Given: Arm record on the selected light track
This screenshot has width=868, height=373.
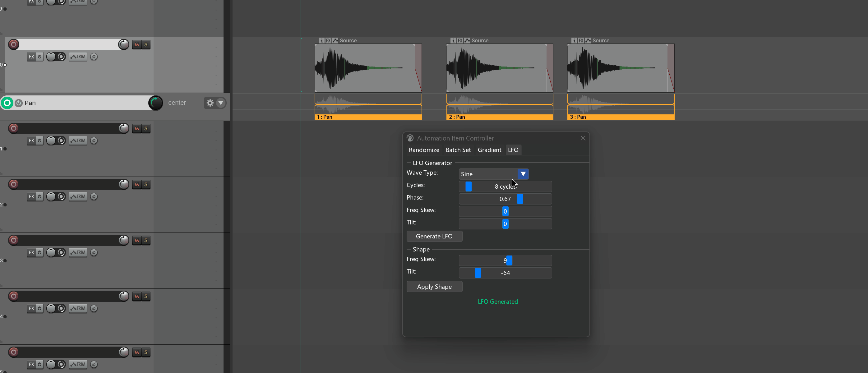Looking at the screenshot, I should click(x=13, y=44).
